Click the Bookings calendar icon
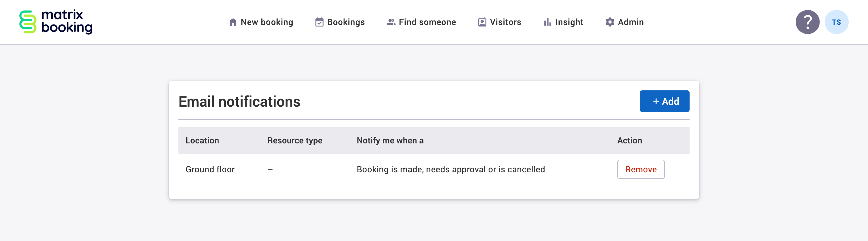The width and height of the screenshot is (868, 241). click(319, 22)
